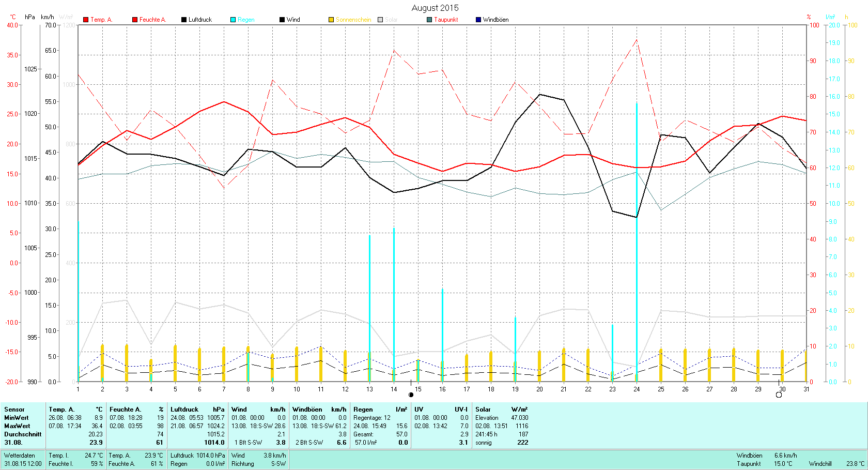868x470 pixels.
Task: Select the 31.08. row label
Action: click(13, 443)
